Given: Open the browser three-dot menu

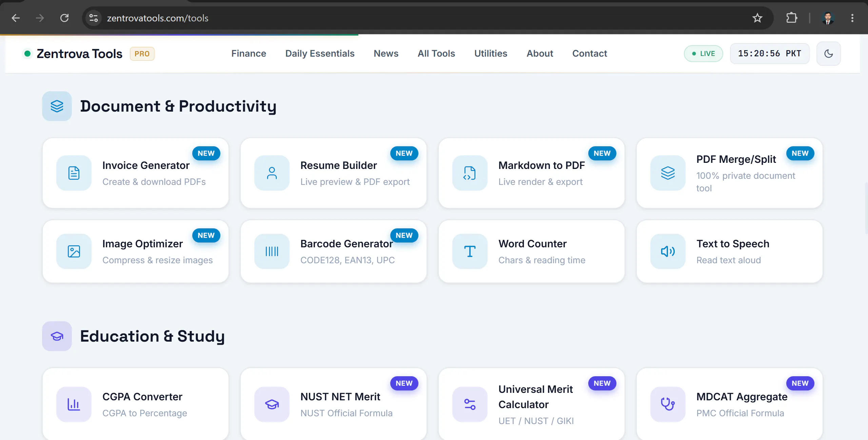Looking at the screenshot, I should click(852, 18).
